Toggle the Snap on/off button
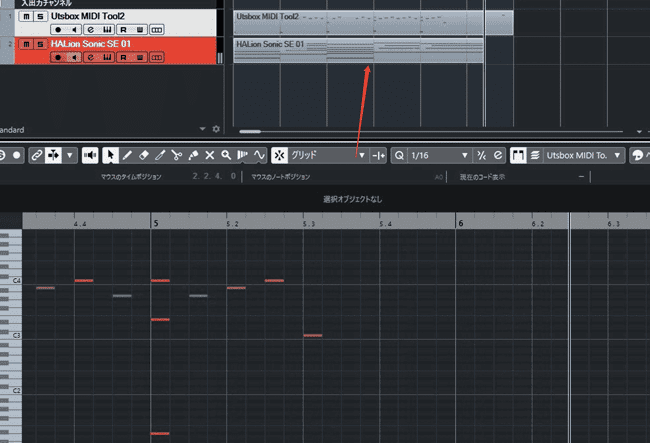 pos(279,155)
